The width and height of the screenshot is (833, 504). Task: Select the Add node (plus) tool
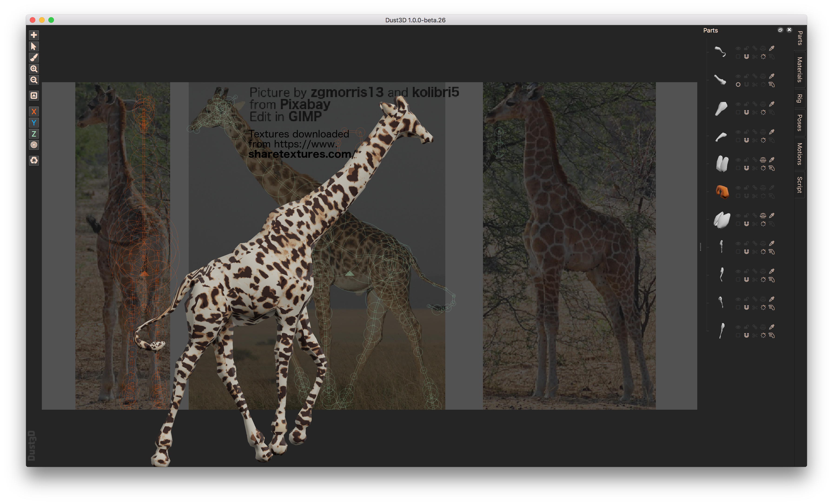[x=34, y=35]
